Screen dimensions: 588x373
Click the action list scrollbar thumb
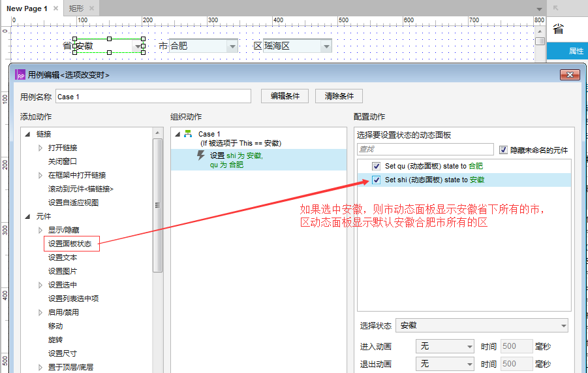pos(157,205)
